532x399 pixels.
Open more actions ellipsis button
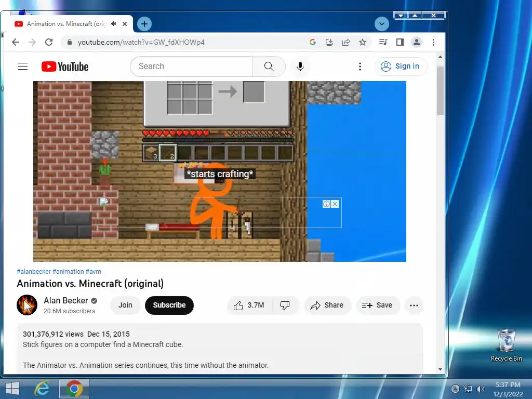414,305
